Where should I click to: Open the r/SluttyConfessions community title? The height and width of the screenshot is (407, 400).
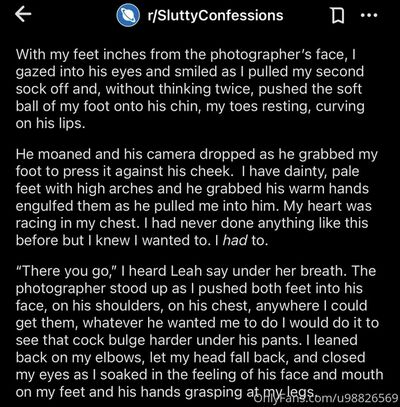[x=215, y=15]
